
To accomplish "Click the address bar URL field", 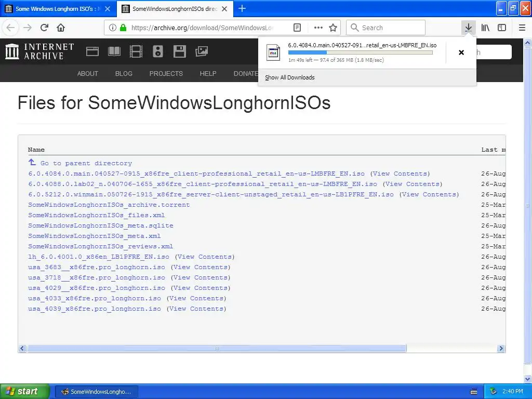I will (202, 28).
